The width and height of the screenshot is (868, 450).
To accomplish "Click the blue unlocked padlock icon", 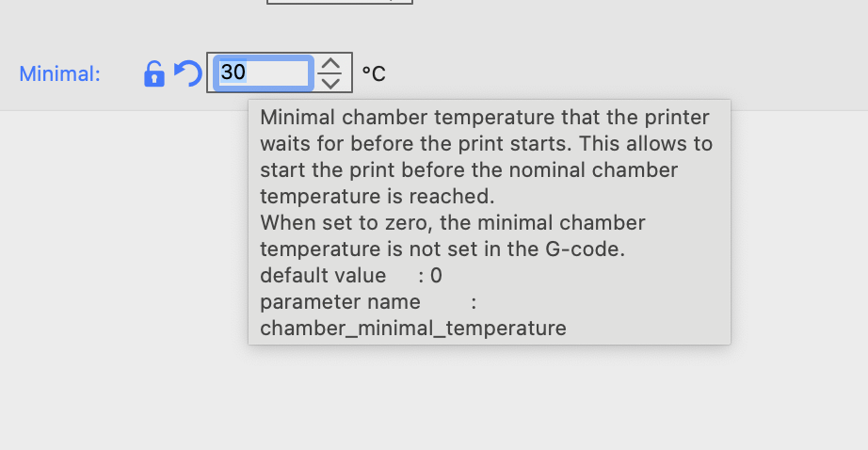I will pyautogui.click(x=153, y=73).
